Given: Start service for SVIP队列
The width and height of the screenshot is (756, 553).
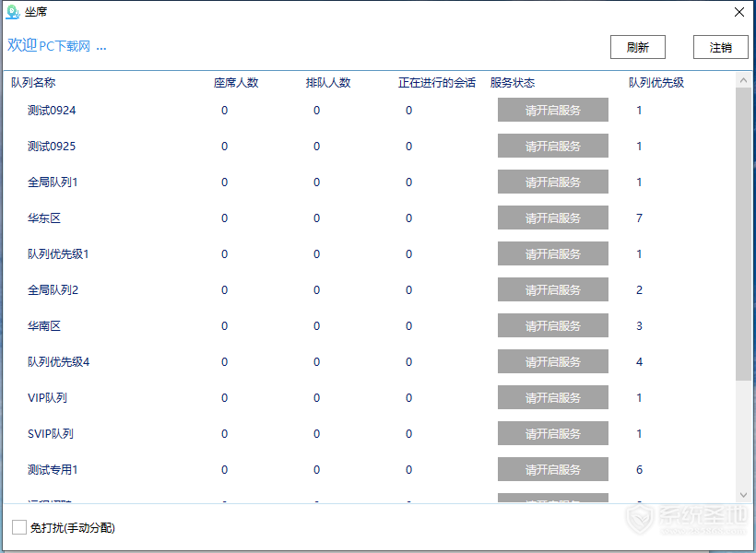Looking at the screenshot, I should [x=552, y=433].
